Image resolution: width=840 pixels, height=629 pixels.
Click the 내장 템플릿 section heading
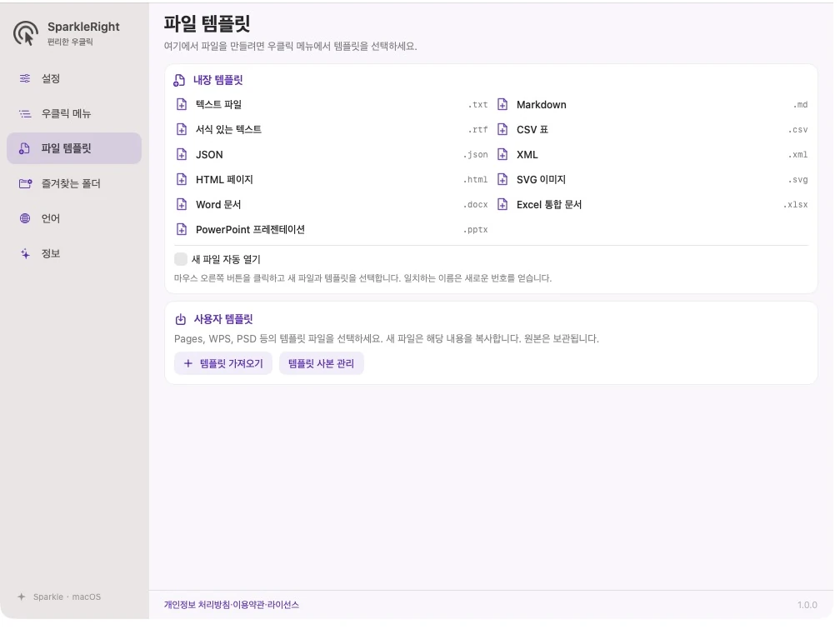coord(218,80)
